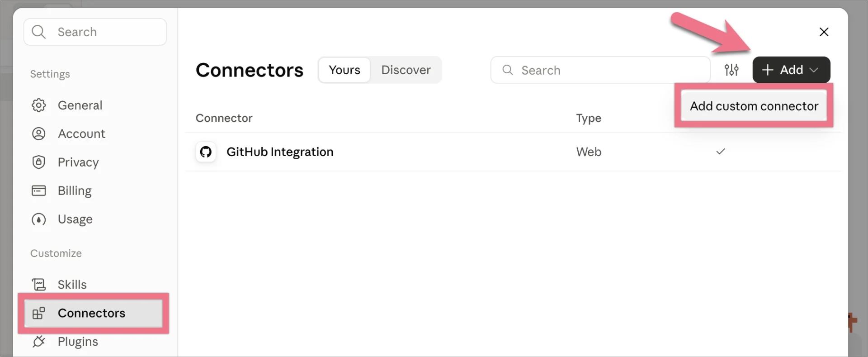868x357 pixels.
Task: Select the Yours tab
Action: tap(344, 70)
